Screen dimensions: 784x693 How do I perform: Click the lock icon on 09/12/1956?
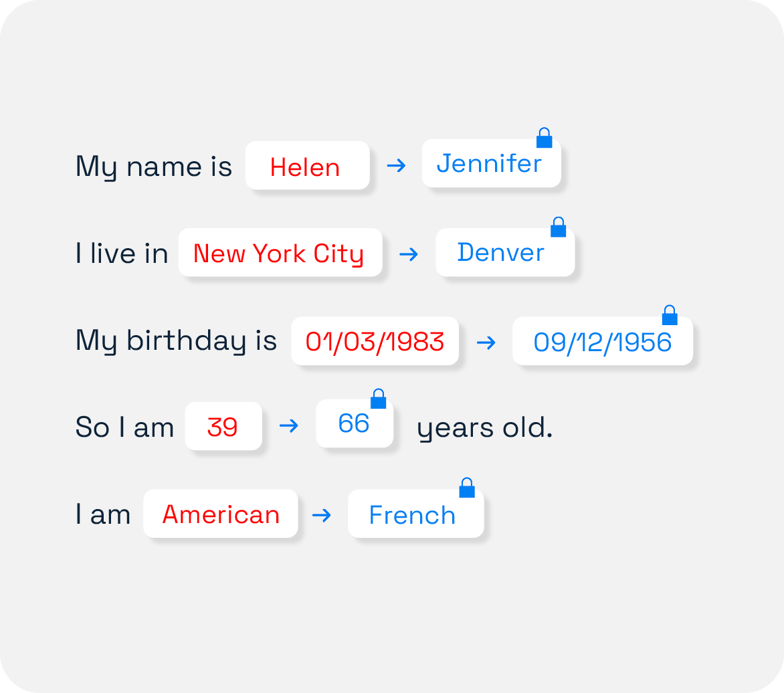click(670, 315)
